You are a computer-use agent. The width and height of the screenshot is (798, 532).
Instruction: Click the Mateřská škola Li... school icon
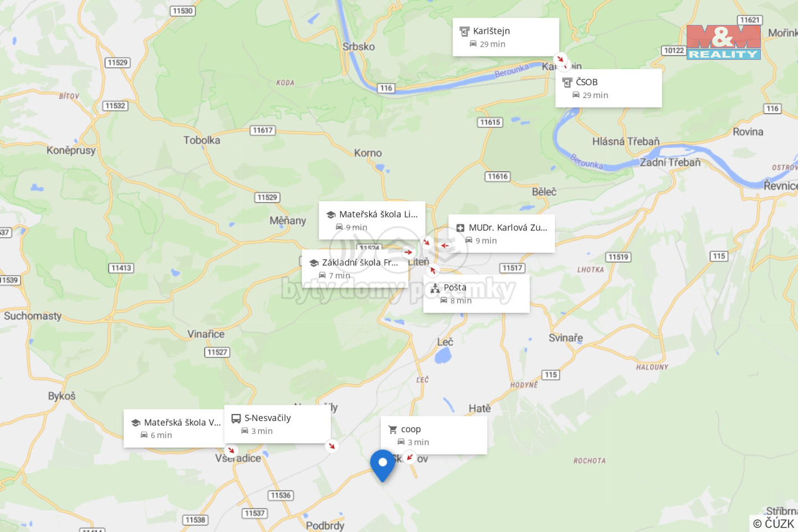click(331, 214)
